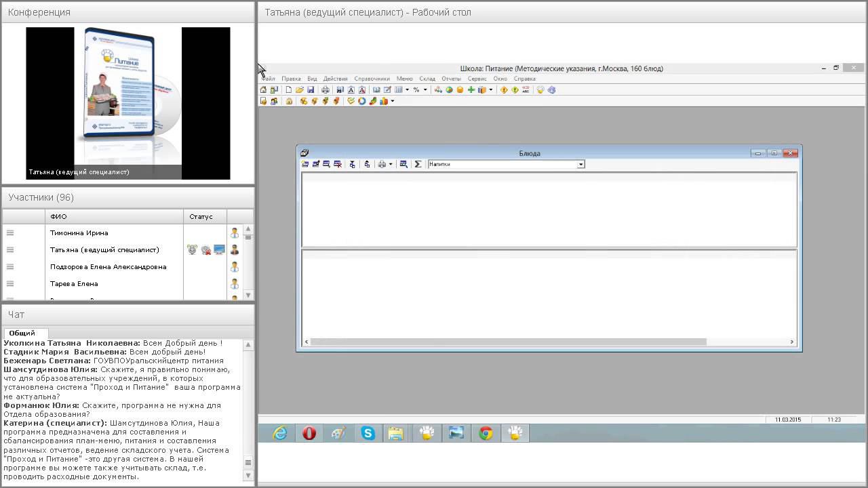Viewport: 868px width, 488px height.
Task: Open the Напитки category dropdown
Action: 580,164
